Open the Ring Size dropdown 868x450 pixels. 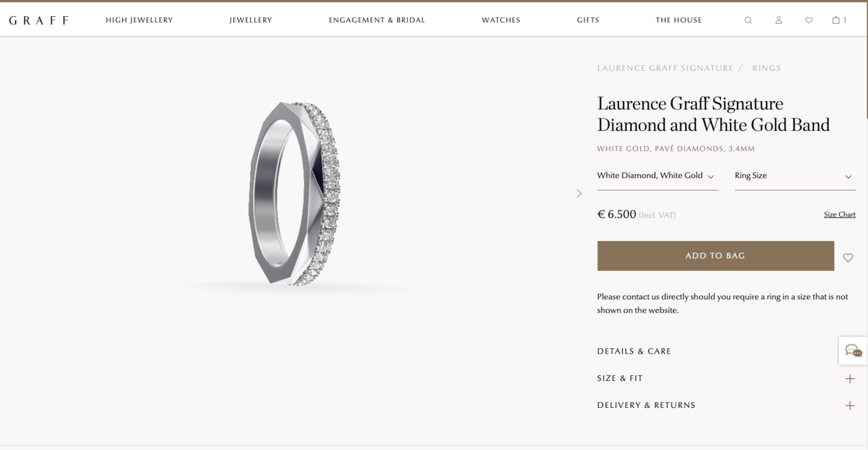point(795,176)
